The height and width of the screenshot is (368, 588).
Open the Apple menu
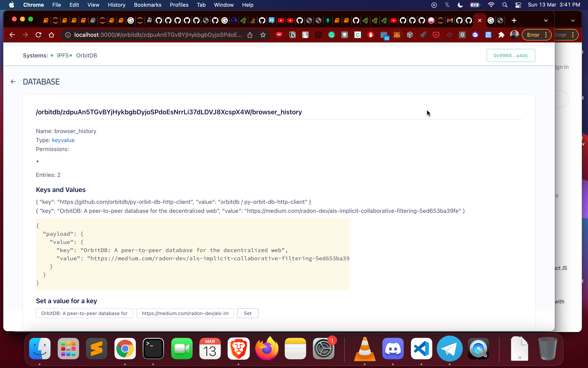11,5
